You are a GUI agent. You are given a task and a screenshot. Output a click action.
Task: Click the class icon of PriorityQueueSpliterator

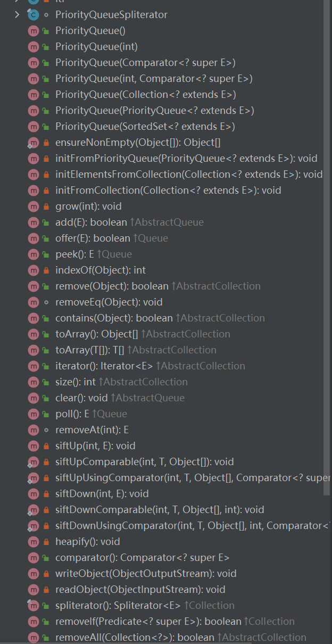tap(34, 15)
